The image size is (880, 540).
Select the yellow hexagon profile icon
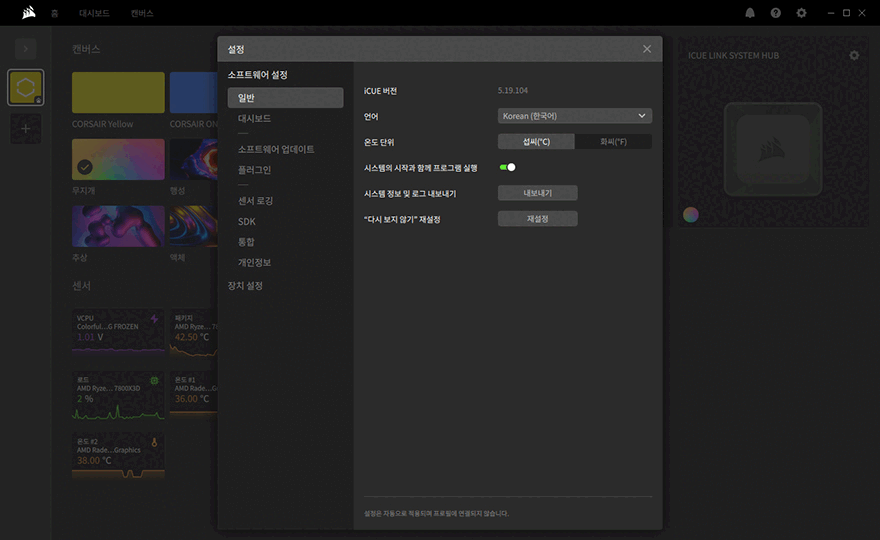point(25,88)
